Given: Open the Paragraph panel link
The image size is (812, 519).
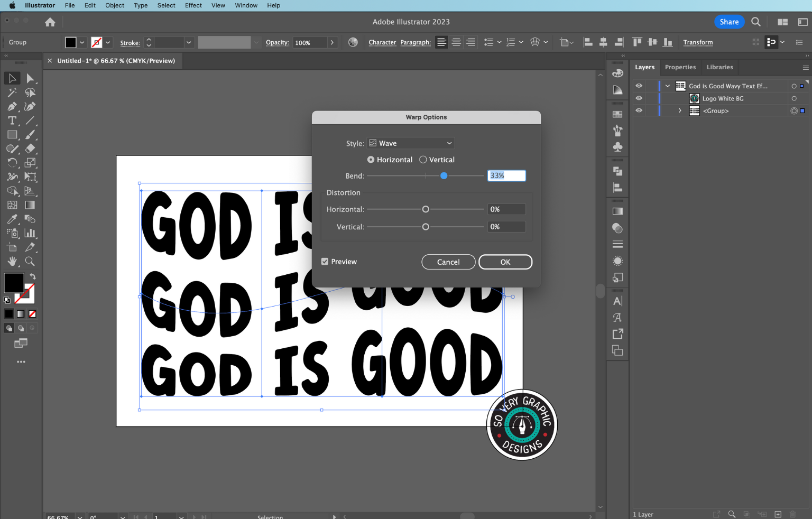Looking at the screenshot, I should (416, 42).
